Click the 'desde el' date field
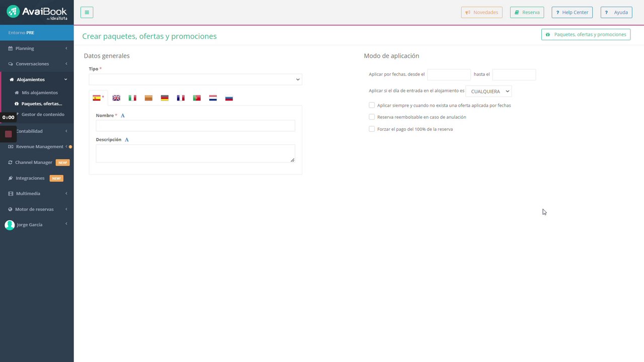This screenshot has height=362, width=644. pos(449,74)
